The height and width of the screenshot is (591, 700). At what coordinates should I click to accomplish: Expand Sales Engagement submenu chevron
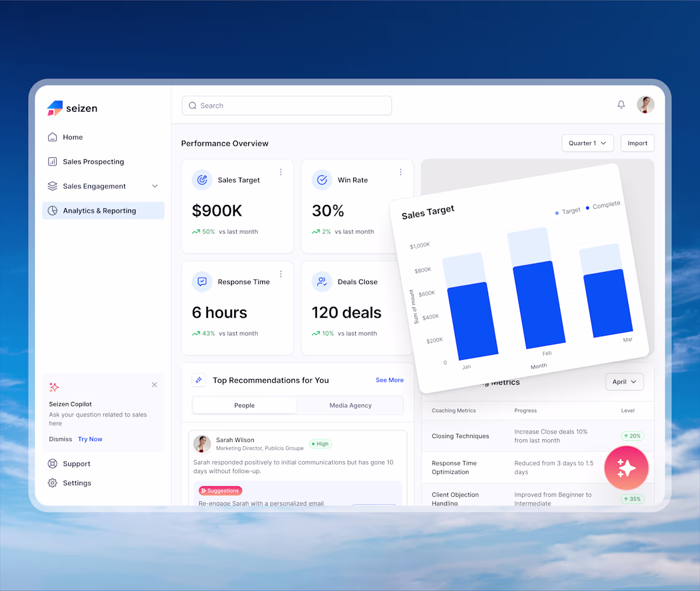point(155,186)
